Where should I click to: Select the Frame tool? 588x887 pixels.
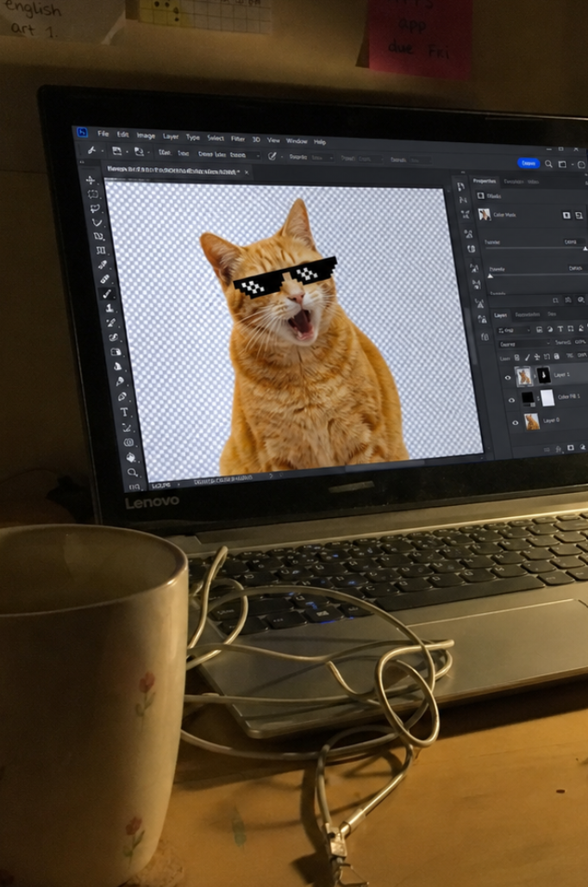101,250
